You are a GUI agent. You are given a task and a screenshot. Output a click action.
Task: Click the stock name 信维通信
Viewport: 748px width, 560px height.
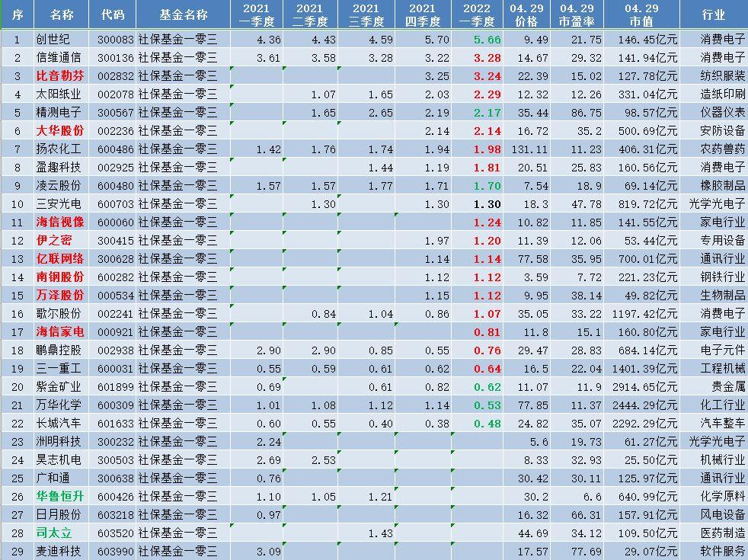[x=59, y=58]
